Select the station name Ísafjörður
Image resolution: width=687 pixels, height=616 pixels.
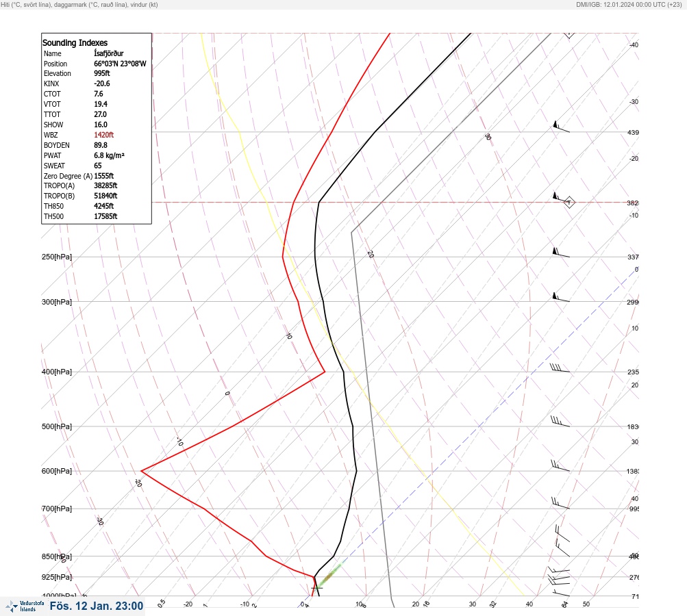coord(109,53)
